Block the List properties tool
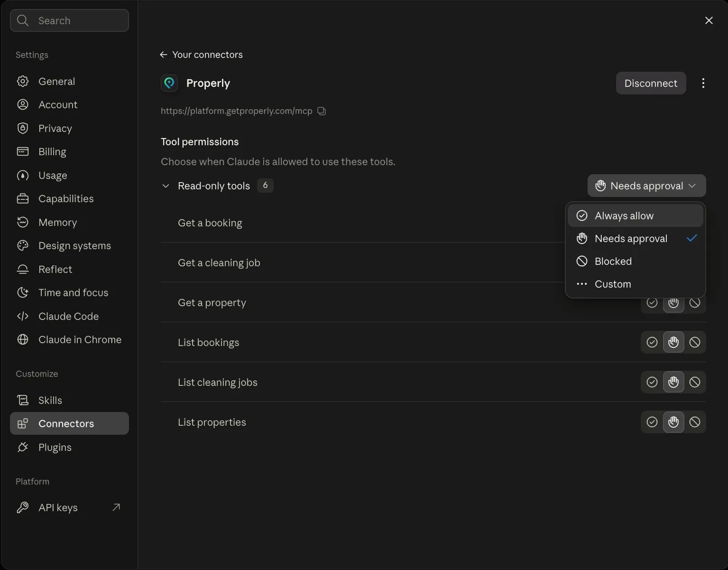 [x=695, y=422]
